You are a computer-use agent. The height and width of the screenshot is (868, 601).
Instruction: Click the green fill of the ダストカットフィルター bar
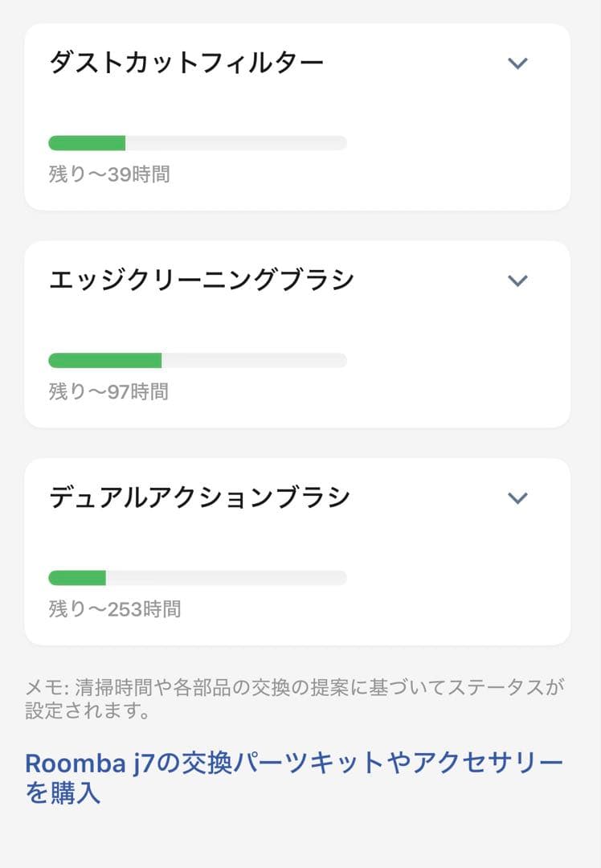pos(87,143)
